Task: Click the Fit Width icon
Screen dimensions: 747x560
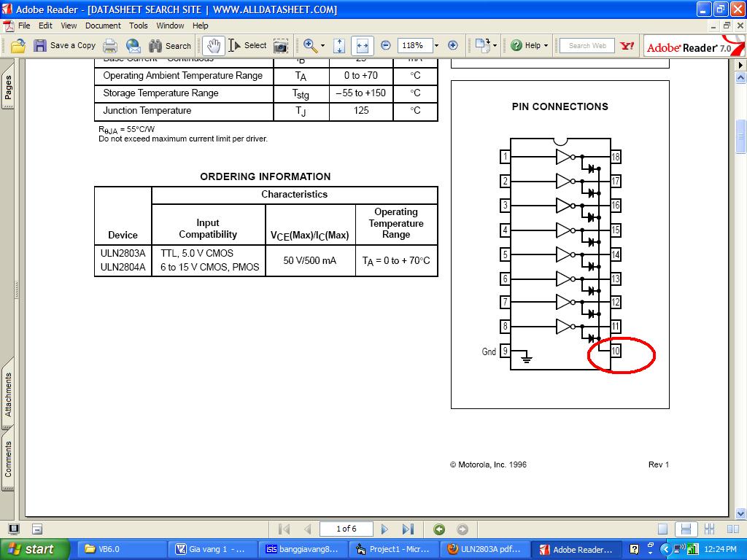Action: [362, 46]
